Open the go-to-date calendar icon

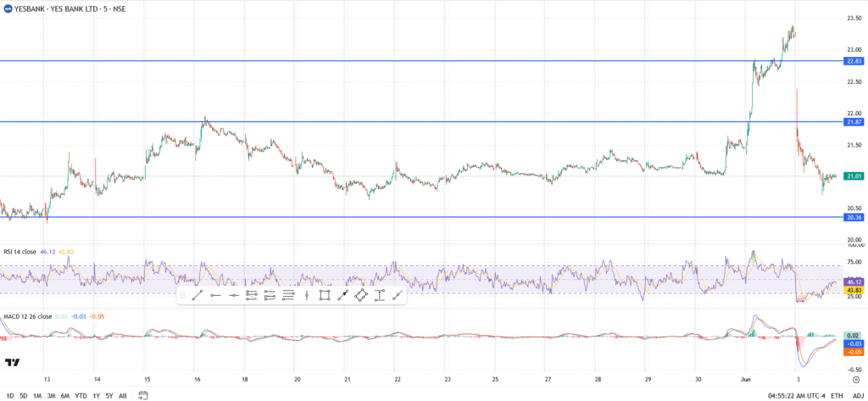pyautogui.click(x=143, y=395)
